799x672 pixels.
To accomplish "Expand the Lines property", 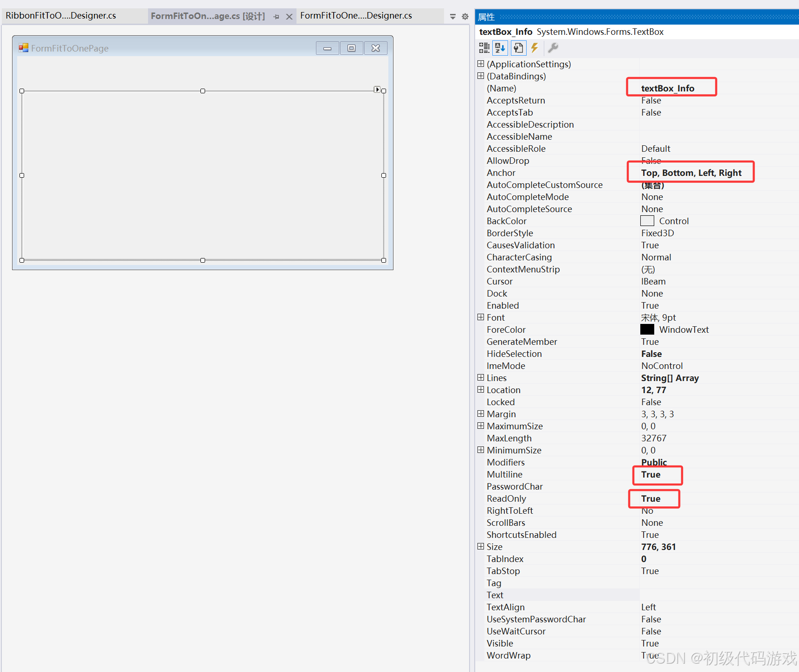I will (x=481, y=377).
